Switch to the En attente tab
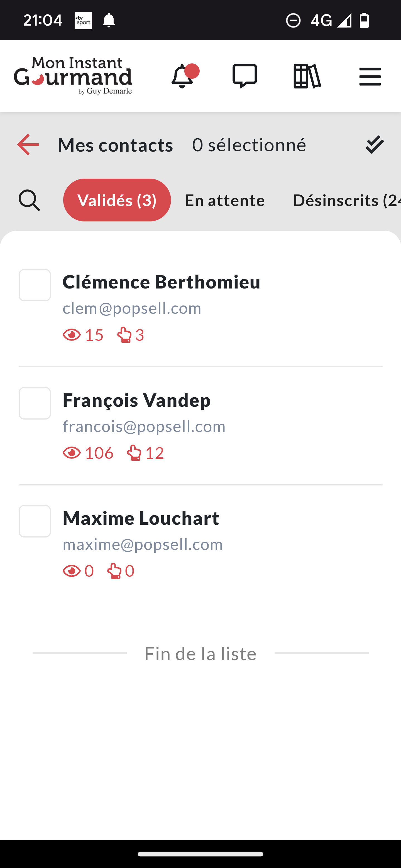Viewport: 401px width, 868px height. pos(225,200)
